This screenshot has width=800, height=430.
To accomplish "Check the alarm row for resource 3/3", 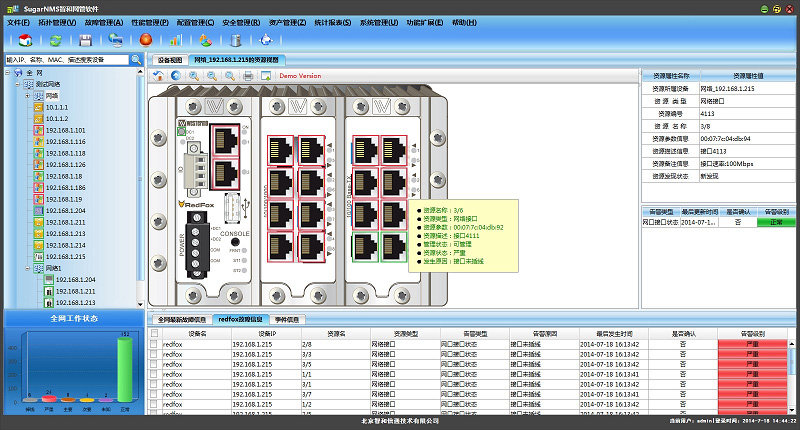I will point(154,354).
